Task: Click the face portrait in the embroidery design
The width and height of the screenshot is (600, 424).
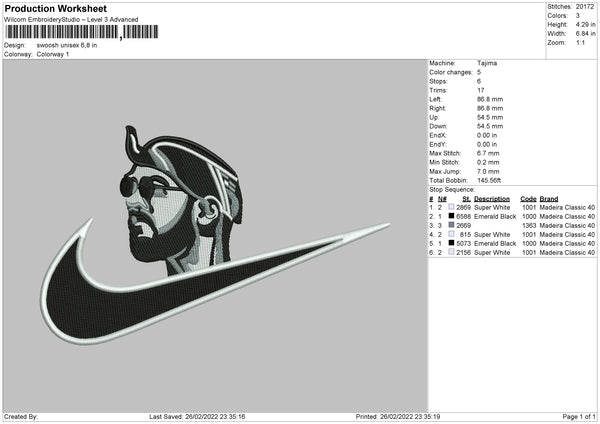Action: [x=180, y=199]
